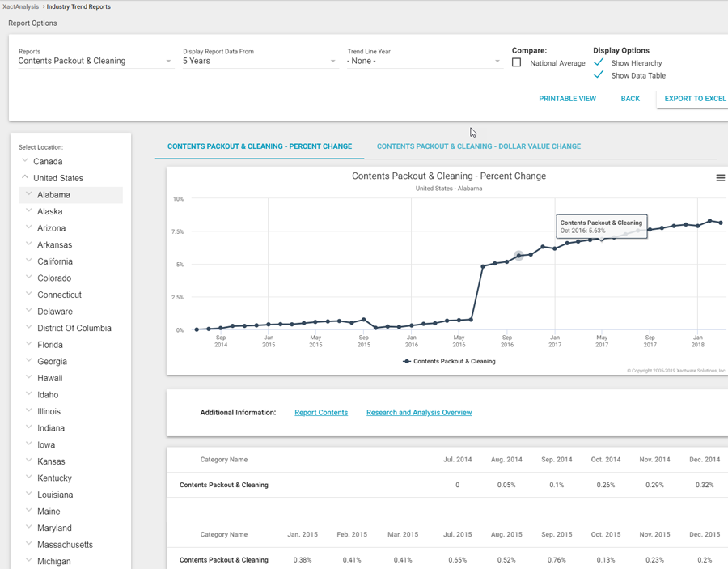Open Display Report Data From dropdown
The height and width of the screenshot is (569, 728).
pyautogui.click(x=259, y=61)
